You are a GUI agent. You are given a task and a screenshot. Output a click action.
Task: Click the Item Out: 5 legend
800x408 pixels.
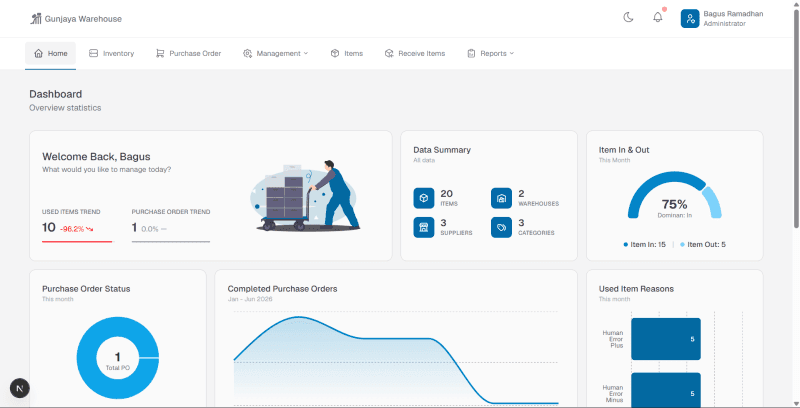coord(703,244)
